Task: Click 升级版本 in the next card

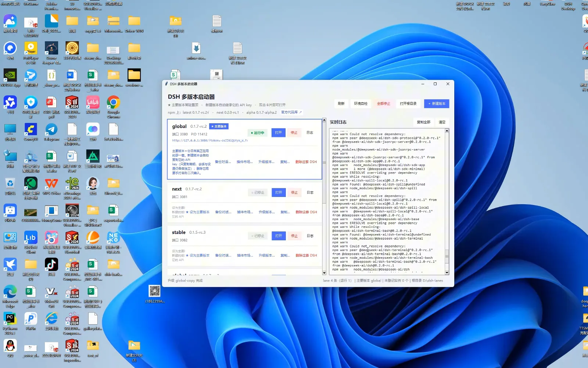Action: pyautogui.click(x=267, y=212)
